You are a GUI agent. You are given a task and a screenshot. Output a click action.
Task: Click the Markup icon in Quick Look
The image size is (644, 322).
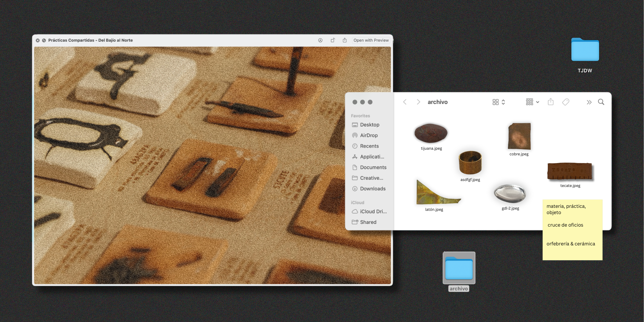pyautogui.click(x=320, y=40)
